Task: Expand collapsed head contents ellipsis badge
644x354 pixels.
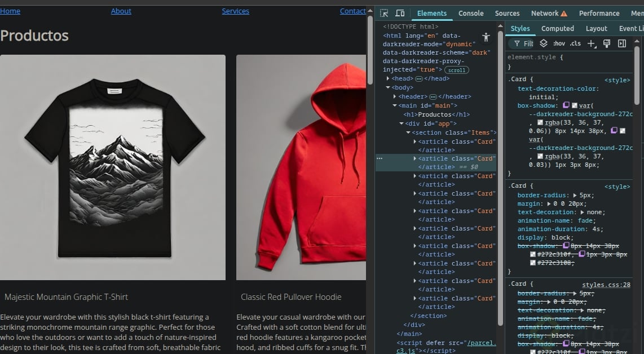Action: [x=418, y=79]
